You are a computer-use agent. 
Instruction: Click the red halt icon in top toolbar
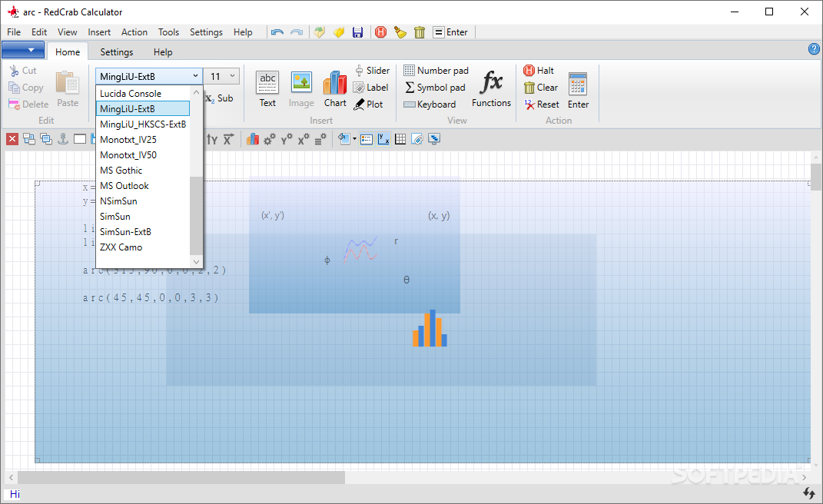[381, 32]
